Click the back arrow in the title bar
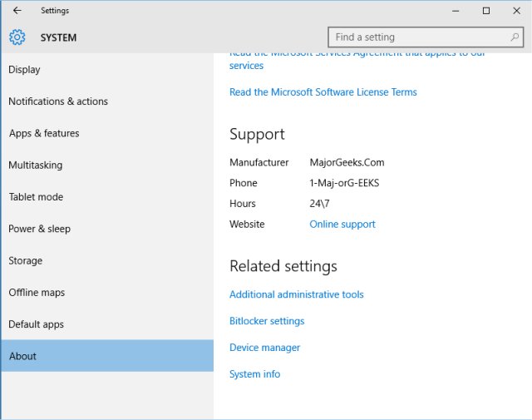The image size is (532, 420). click(x=17, y=11)
